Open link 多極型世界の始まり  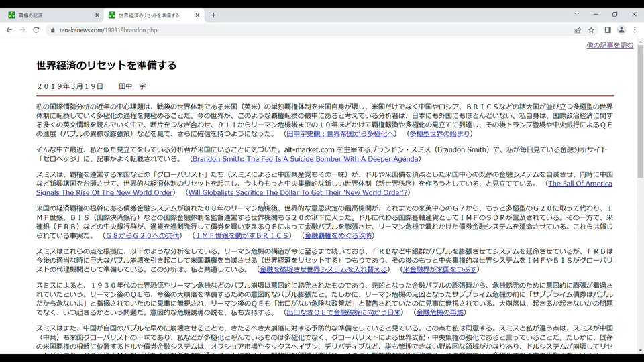click(439, 134)
